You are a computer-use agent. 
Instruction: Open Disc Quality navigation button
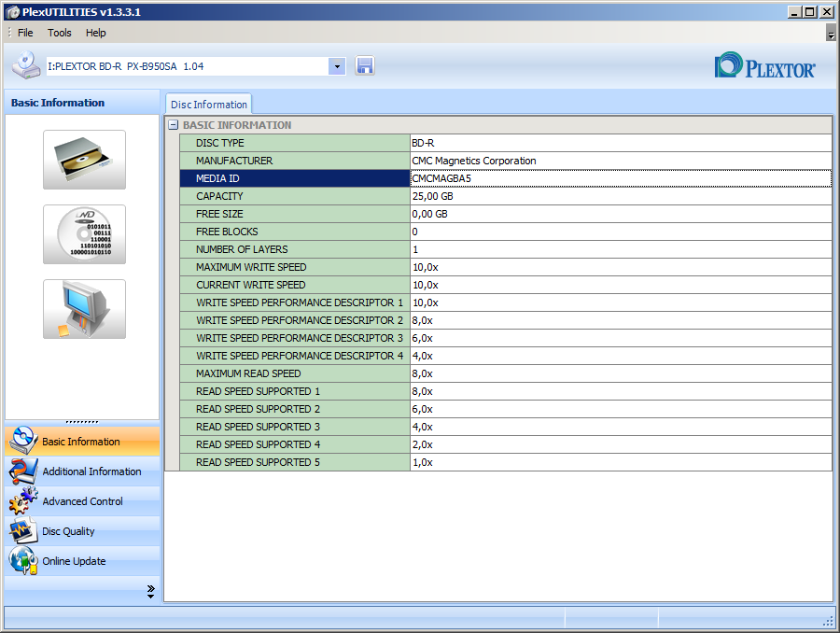82,531
